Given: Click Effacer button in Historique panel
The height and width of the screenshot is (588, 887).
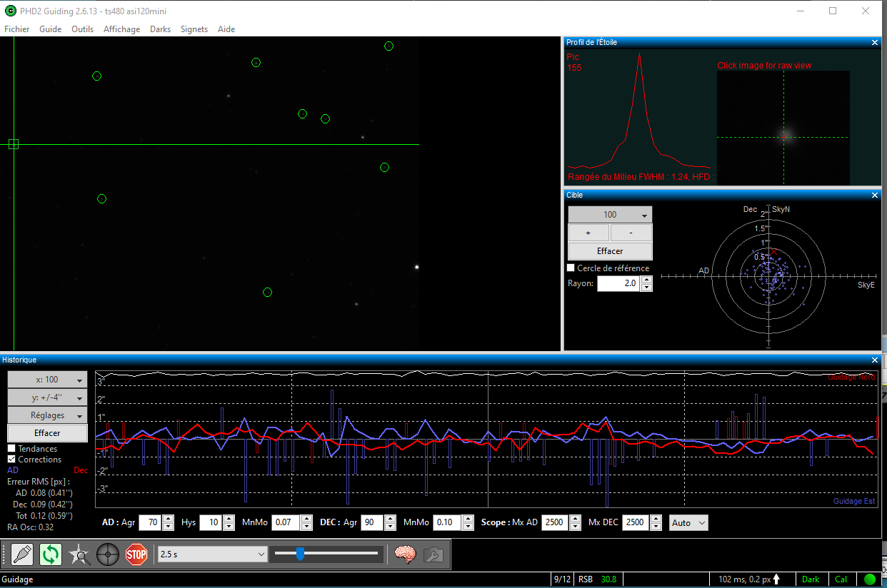Looking at the screenshot, I should 47,433.
